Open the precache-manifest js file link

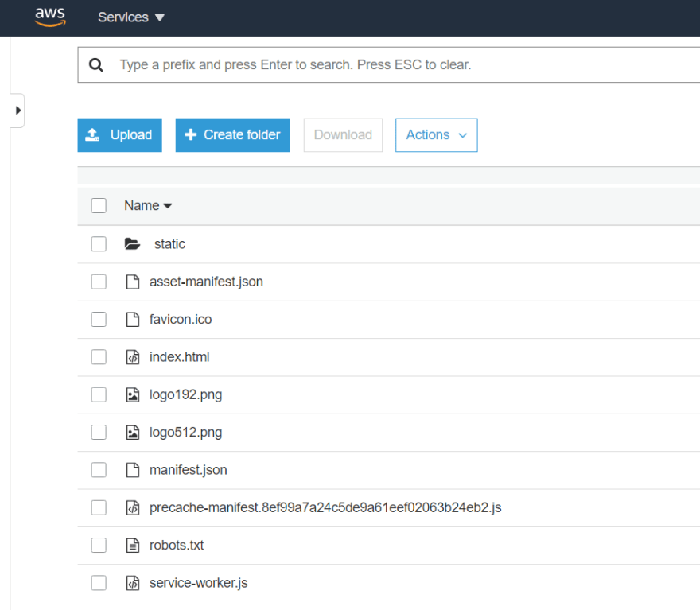325,508
